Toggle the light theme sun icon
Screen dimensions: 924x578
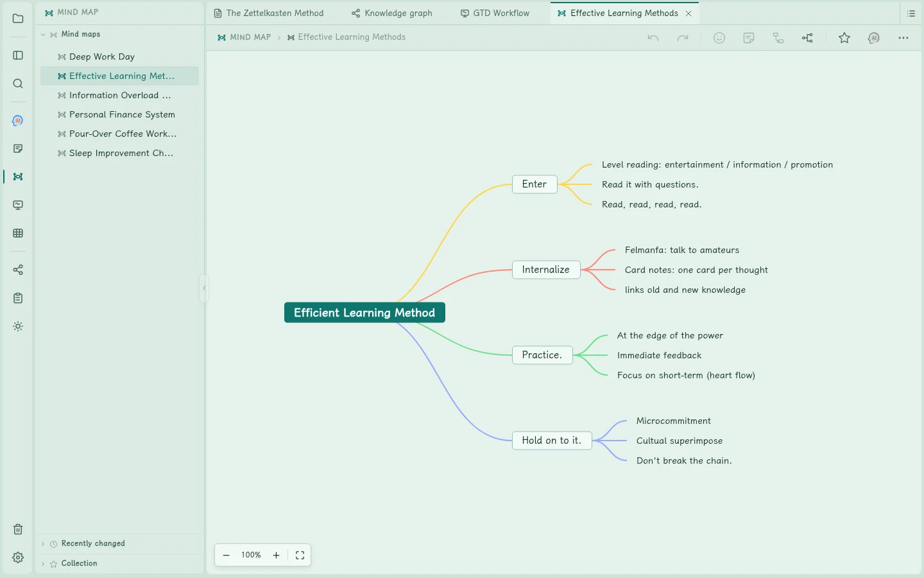18,326
